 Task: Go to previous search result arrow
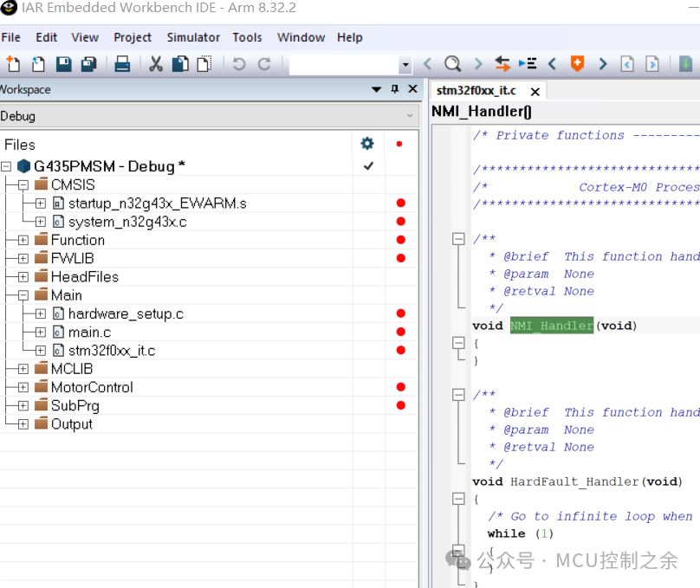point(428,64)
